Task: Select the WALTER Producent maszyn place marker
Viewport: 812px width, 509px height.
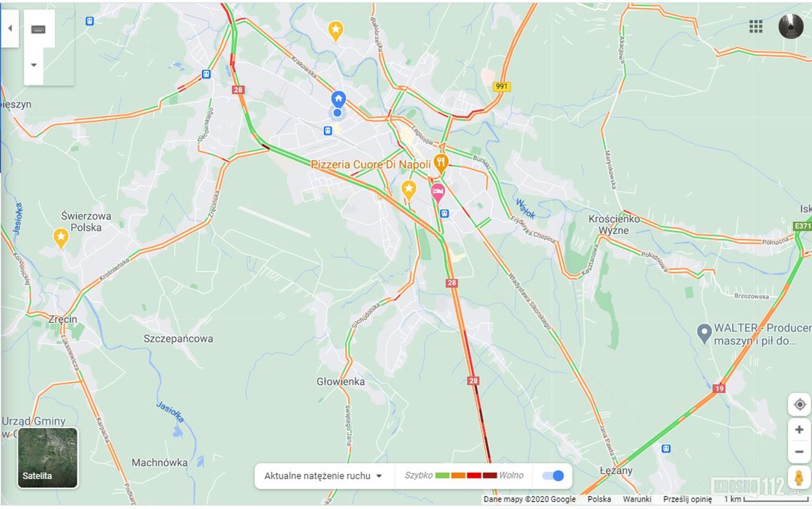Action: 704,334
